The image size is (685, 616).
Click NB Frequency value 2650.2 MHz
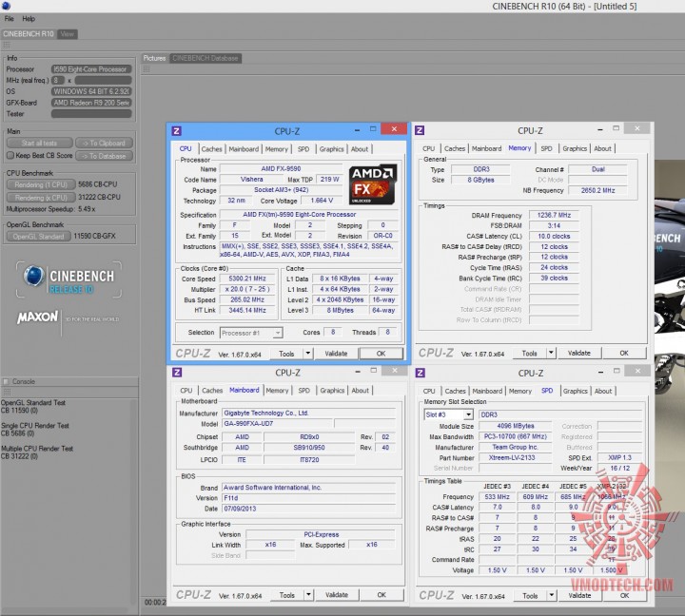click(x=597, y=190)
